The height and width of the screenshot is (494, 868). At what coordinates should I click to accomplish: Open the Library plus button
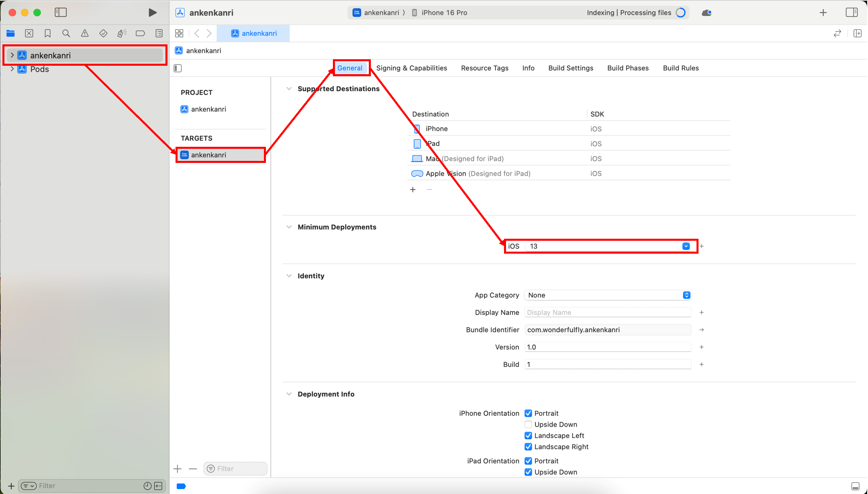point(823,13)
